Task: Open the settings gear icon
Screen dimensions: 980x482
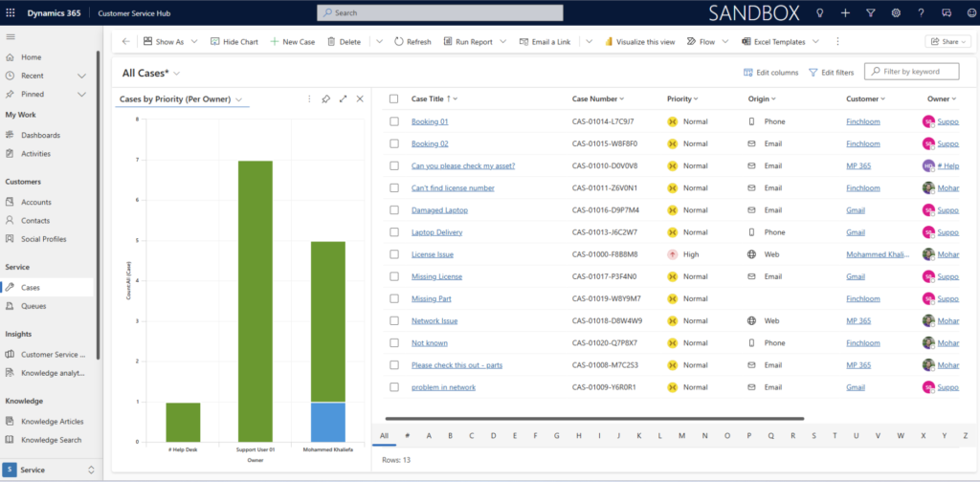Action: point(896,13)
